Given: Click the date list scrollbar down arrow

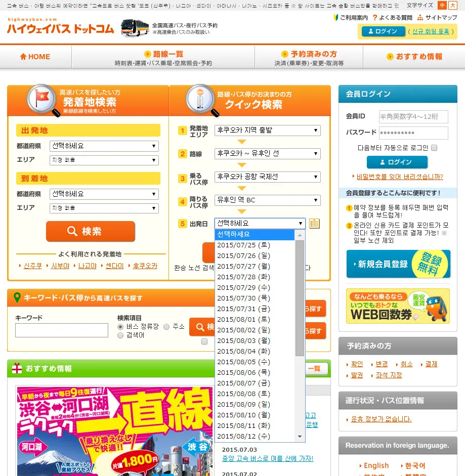Looking at the screenshot, I should point(300,437).
